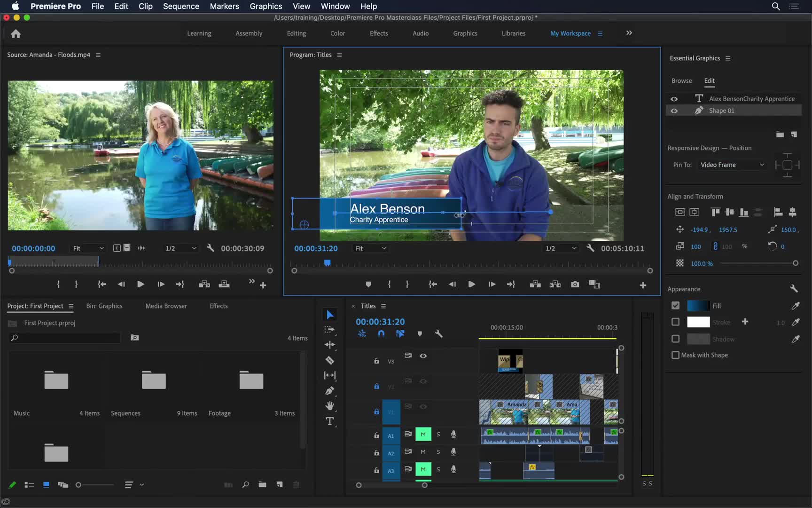Hide the Alex Benson text layer
Viewport: 812px width, 508px height.
coord(674,99)
